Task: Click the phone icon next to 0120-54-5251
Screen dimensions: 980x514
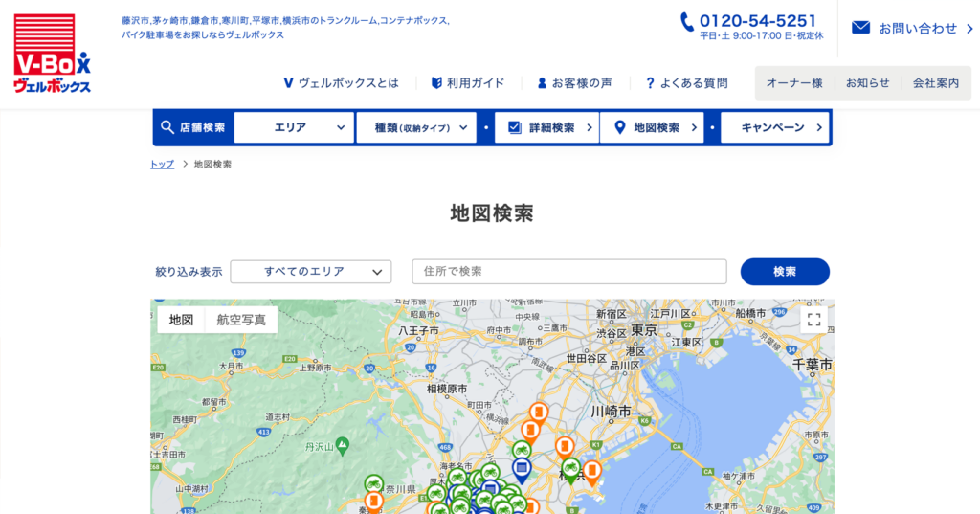Action: pyautogui.click(x=687, y=21)
